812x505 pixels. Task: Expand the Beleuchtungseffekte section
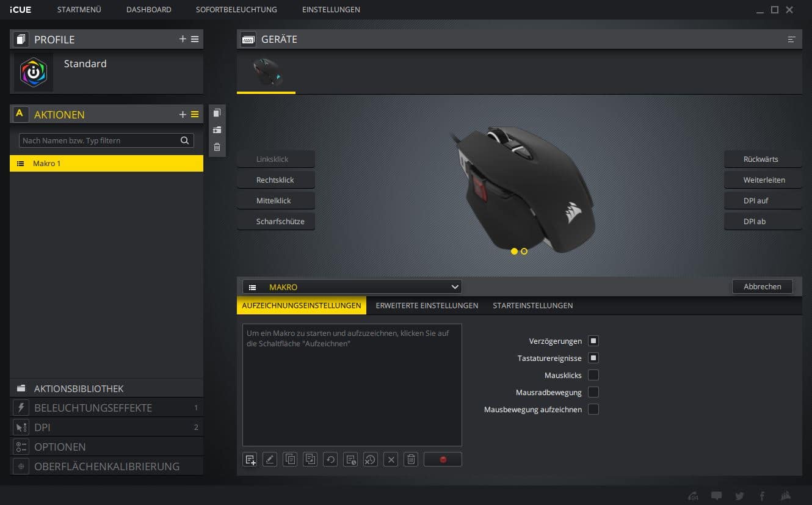[93, 408]
